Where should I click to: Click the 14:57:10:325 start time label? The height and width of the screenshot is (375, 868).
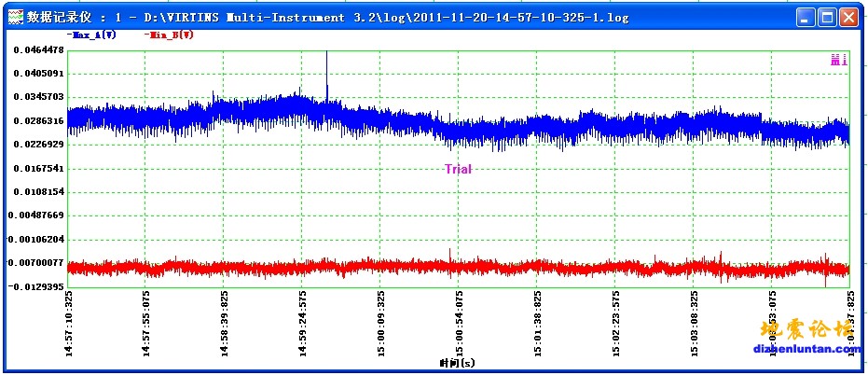coord(69,323)
